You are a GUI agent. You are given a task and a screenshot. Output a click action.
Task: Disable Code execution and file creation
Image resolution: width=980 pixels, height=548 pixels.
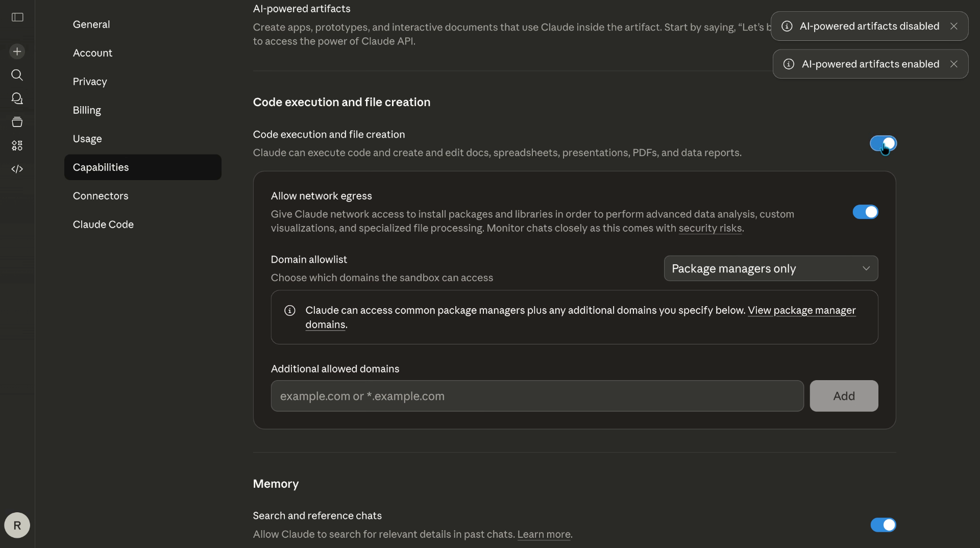tap(883, 143)
